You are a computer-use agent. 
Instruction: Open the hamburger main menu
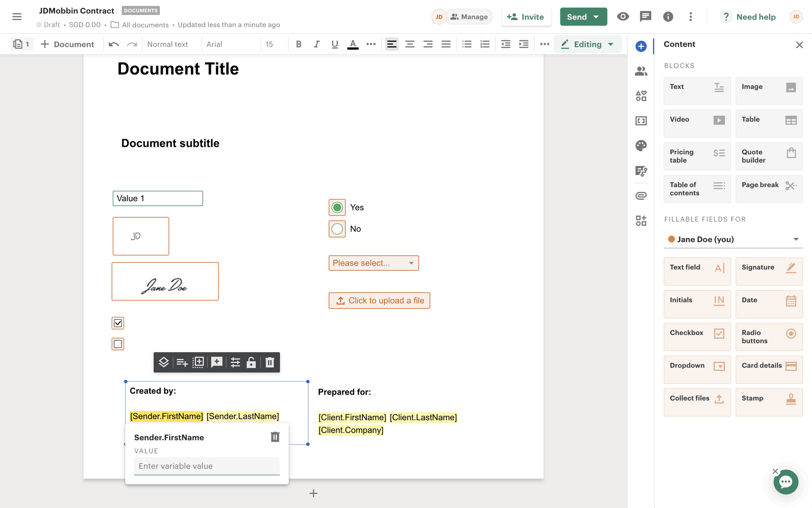point(17,17)
